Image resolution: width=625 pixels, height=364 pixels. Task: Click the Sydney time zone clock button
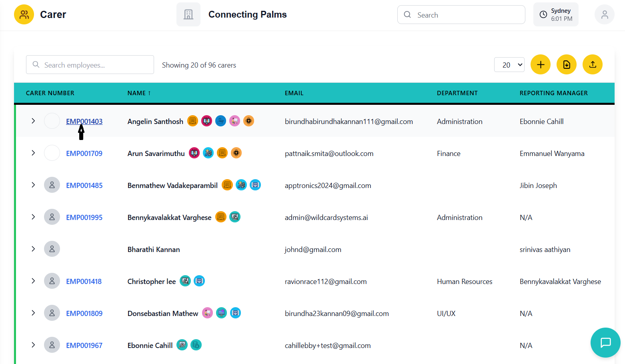555,15
